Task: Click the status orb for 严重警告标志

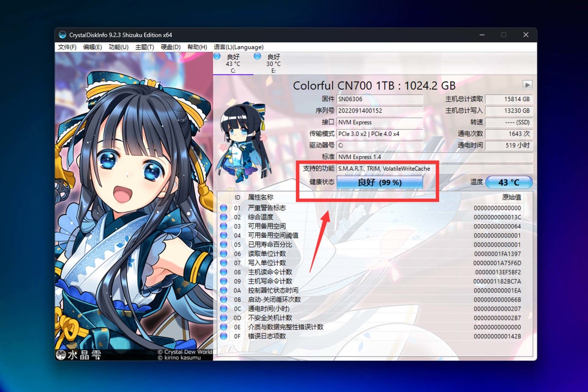Action: [x=224, y=208]
